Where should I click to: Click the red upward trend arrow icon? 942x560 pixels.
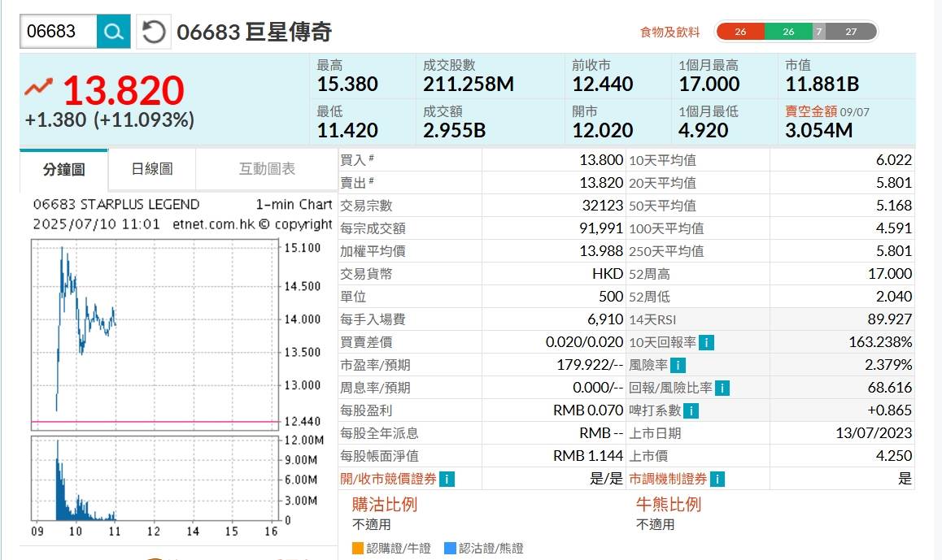tap(39, 87)
